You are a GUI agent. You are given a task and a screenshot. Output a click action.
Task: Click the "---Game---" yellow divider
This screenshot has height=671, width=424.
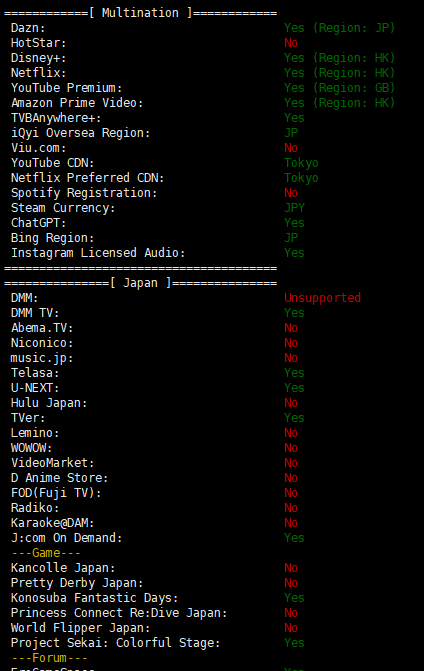(46, 553)
